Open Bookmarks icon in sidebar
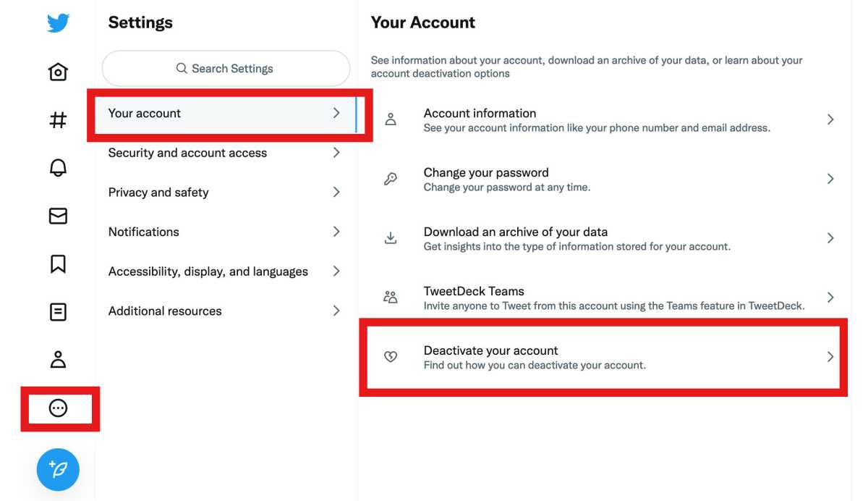868x501 pixels. [58, 264]
